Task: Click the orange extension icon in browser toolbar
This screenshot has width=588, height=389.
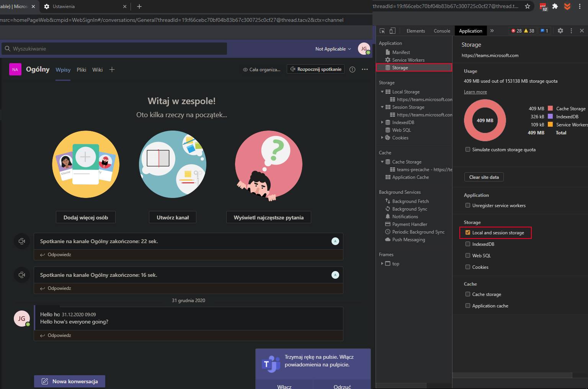Action: click(x=567, y=6)
